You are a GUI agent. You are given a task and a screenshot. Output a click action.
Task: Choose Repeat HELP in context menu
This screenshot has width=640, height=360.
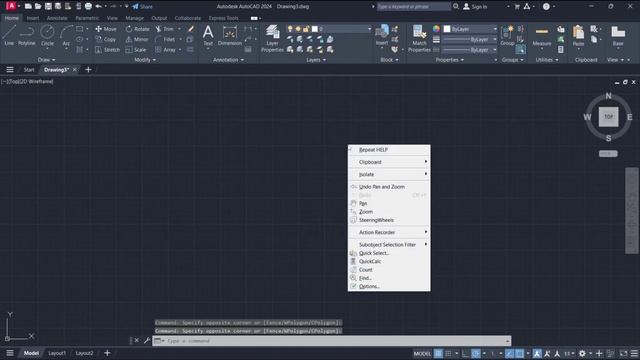pyautogui.click(x=389, y=149)
